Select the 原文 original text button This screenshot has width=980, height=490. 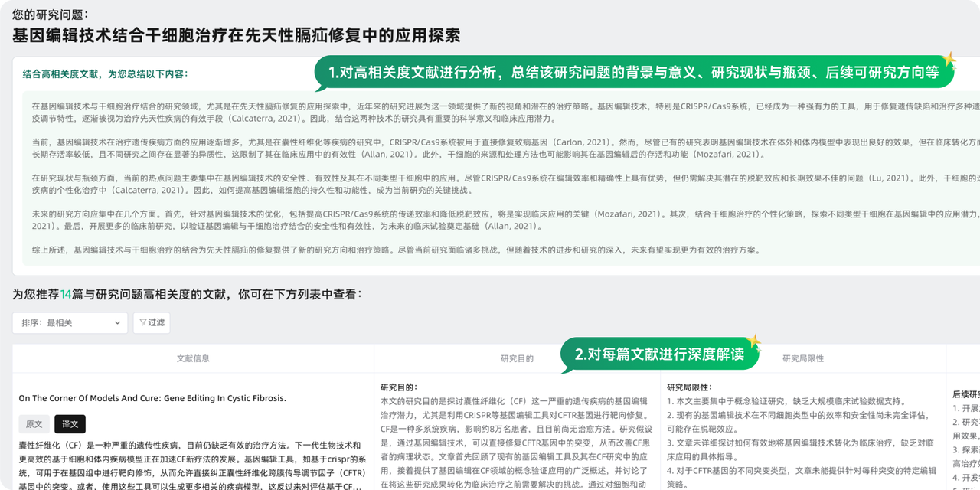point(34,424)
